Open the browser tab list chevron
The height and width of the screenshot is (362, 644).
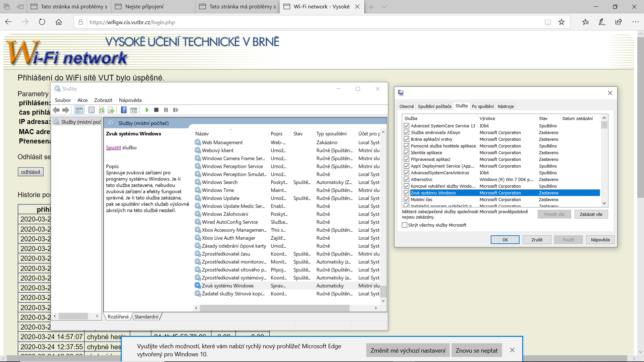pyautogui.click(x=384, y=7)
